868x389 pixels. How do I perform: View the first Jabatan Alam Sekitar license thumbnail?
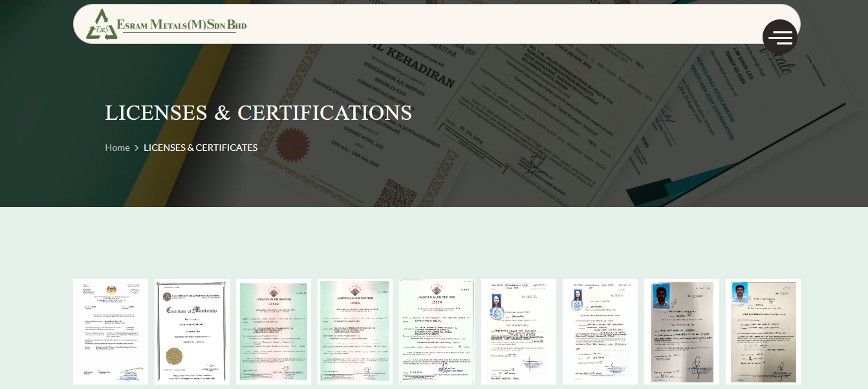pos(273,331)
